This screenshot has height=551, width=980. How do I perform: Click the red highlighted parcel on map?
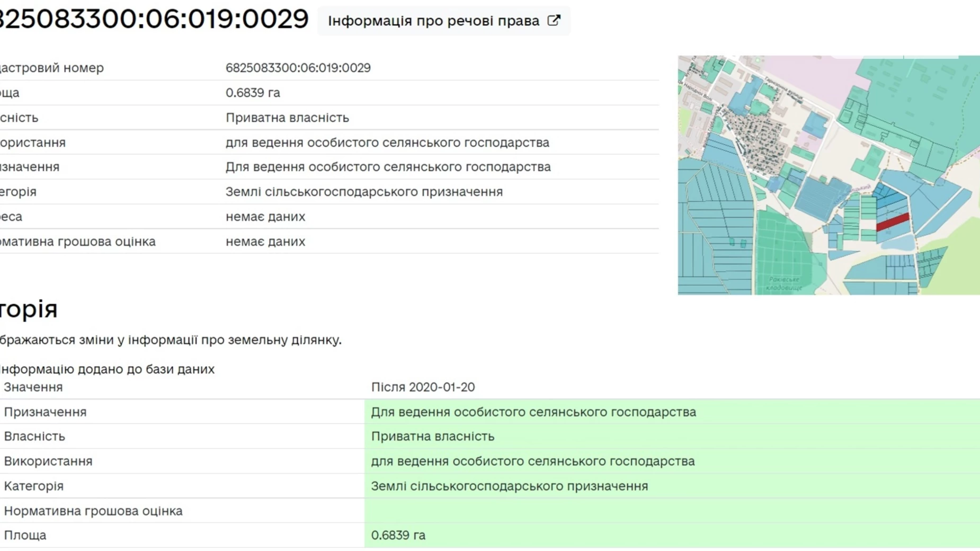[893, 221]
